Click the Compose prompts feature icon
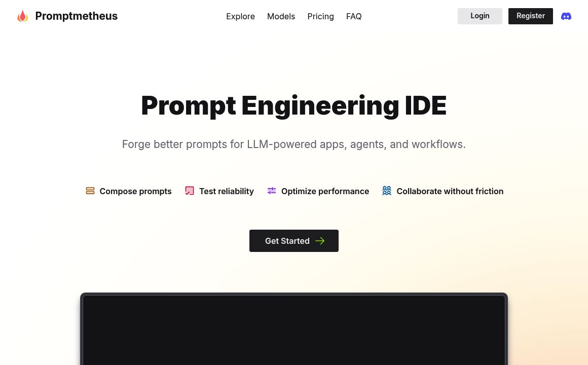588x365 pixels. [x=90, y=191]
